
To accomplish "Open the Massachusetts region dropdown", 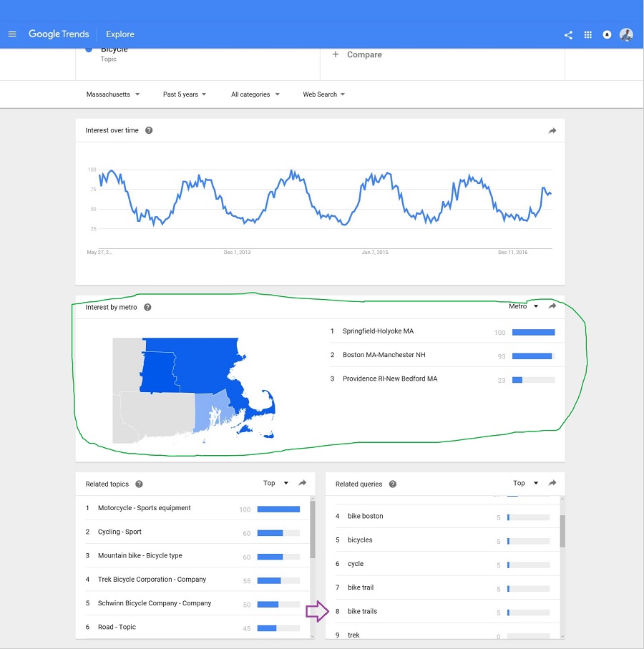I will pos(113,94).
